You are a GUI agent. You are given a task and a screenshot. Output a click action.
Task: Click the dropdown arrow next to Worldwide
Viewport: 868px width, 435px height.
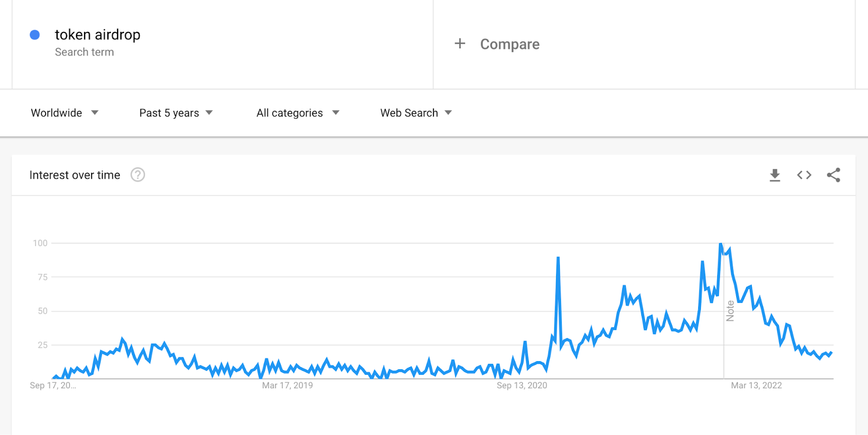point(95,113)
